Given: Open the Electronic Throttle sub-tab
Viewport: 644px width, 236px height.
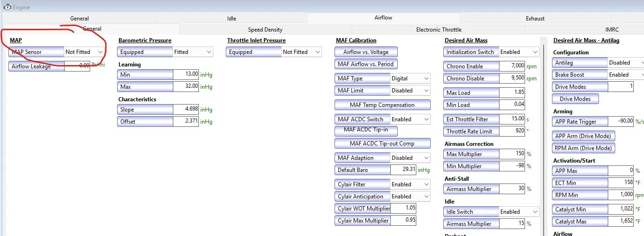Looking at the screenshot, I should pyautogui.click(x=439, y=29).
